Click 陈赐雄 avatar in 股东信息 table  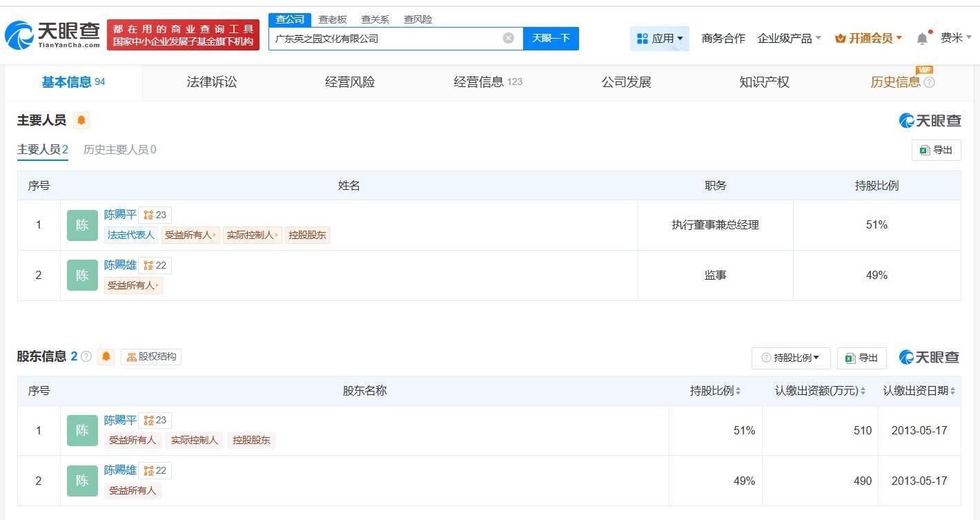click(82, 481)
